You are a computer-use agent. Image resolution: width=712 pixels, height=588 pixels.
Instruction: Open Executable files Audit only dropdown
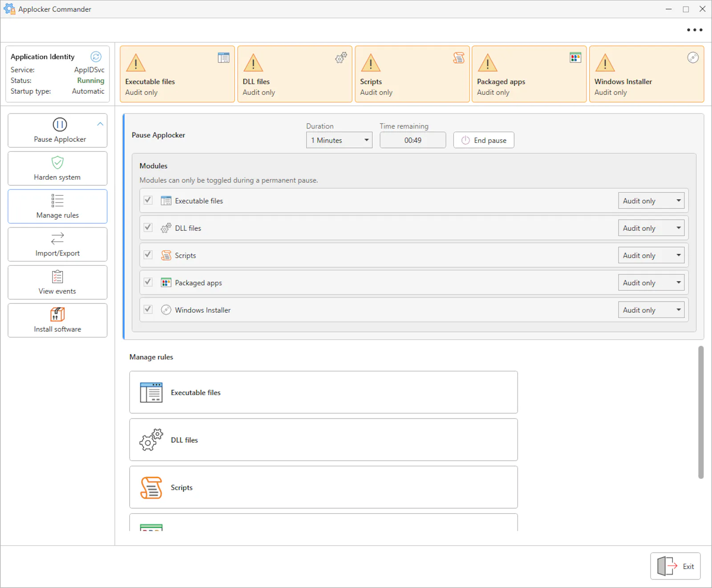[651, 201]
